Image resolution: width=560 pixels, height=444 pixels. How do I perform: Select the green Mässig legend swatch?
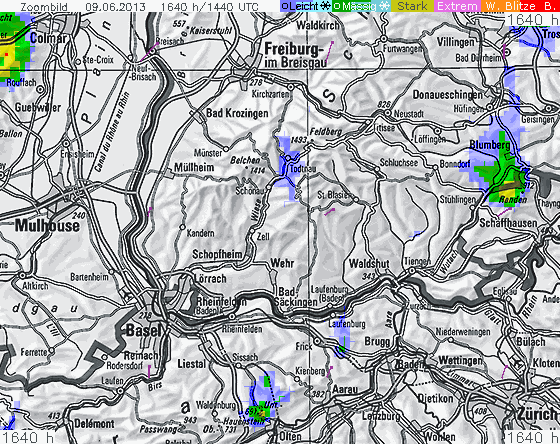click(x=361, y=6)
